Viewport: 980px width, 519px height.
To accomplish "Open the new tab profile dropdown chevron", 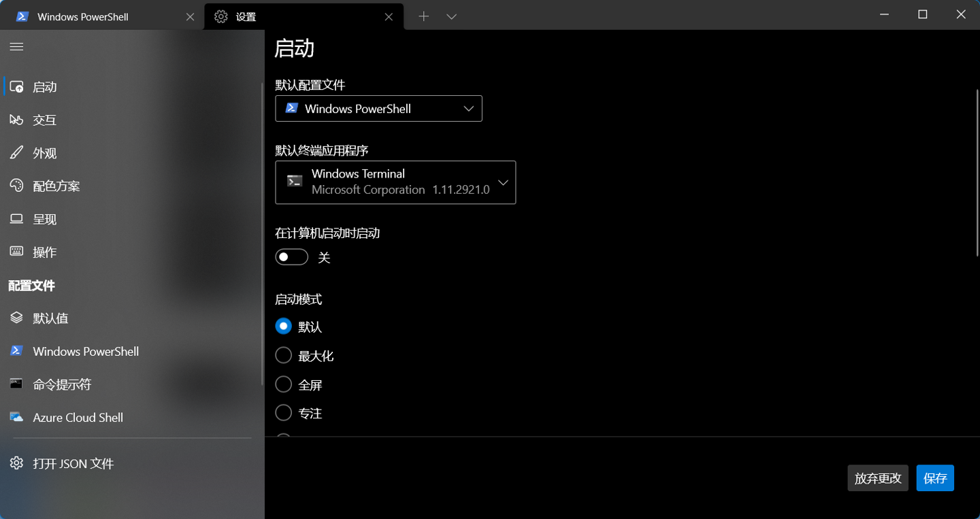I will pos(451,16).
